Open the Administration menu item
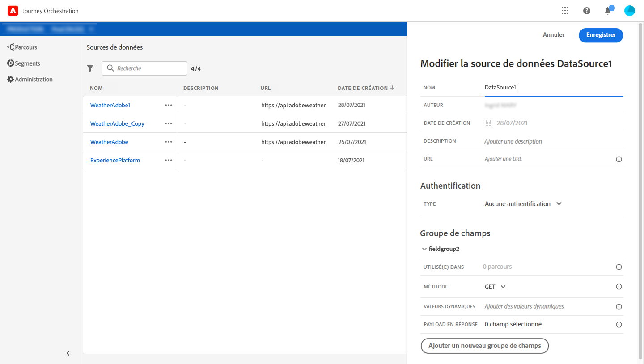The image size is (644, 364). click(33, 80)
